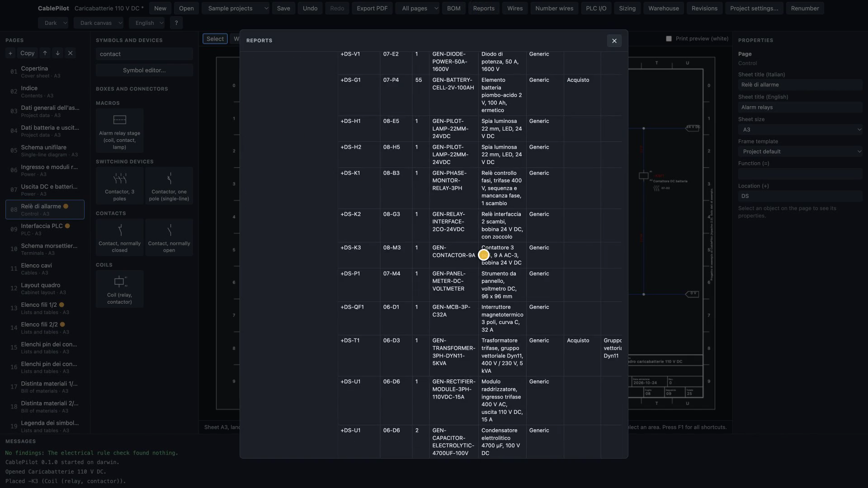Viewport: 868px width, 488px height.
Task: Open the BOM toolbar item
Action: click(453, 9)
